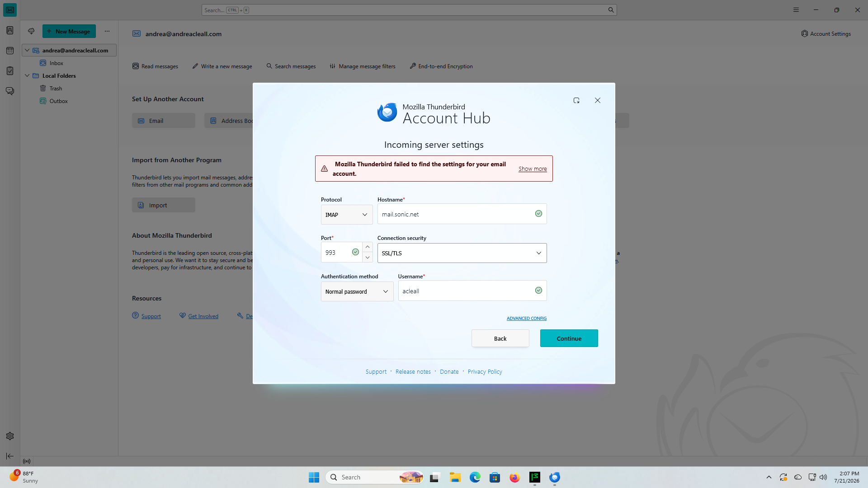Decrease the port number with down arrow
This screenshot has height=488, width=868.
tap(368, 258)
